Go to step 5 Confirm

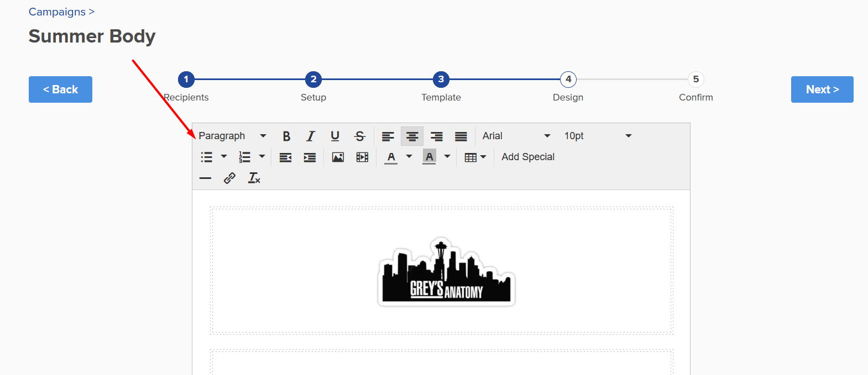[696, 80]
